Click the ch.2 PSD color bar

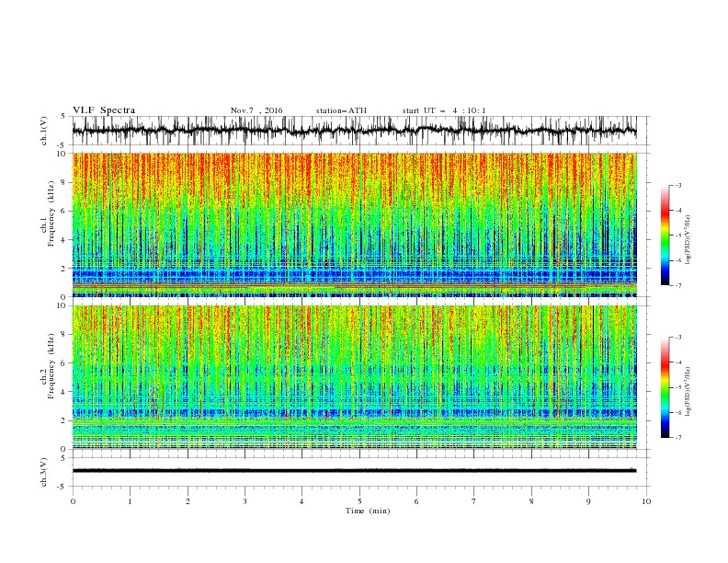(x=665, y=387)
